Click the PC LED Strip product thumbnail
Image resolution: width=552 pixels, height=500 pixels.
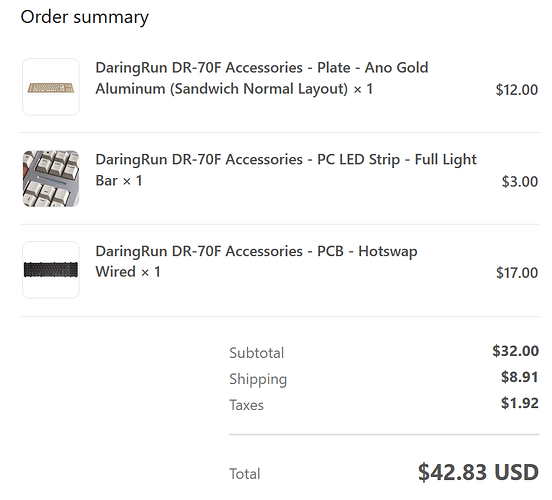51,179
